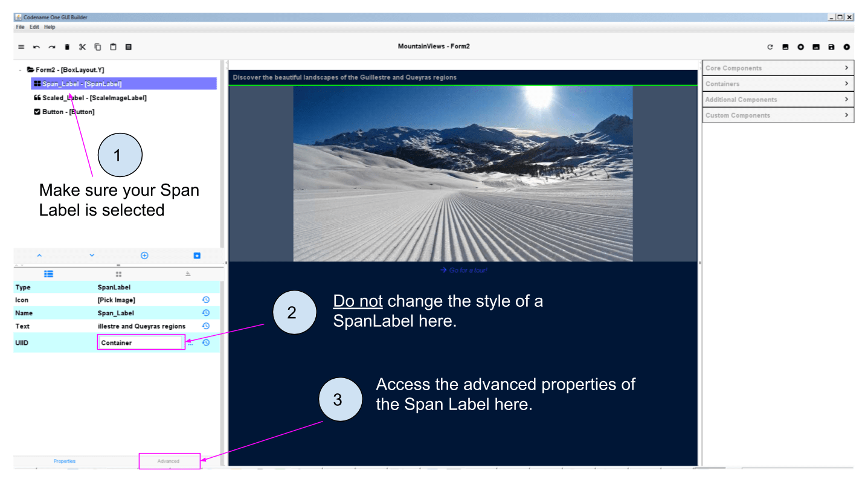The width and height of the screenshot is (868, 482).
Task: Click the Paste icon in the toolbar
Action: tap(113, 47)
